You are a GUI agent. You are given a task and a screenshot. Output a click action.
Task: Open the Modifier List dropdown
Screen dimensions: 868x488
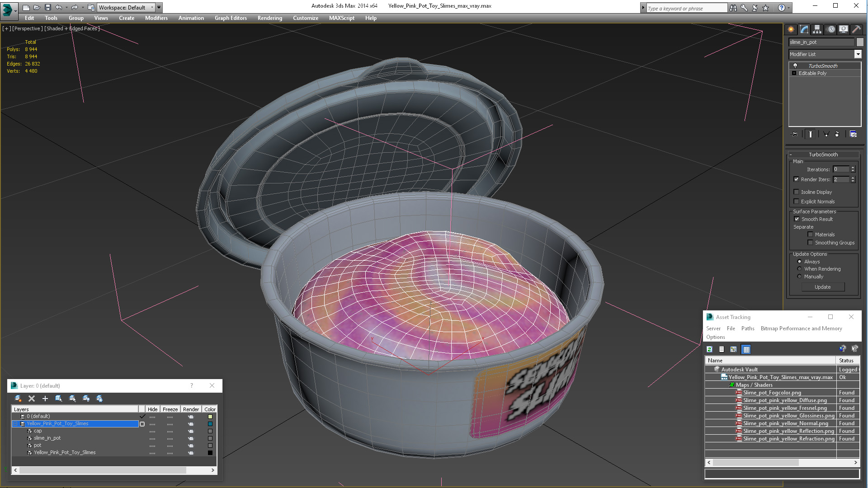858,54
